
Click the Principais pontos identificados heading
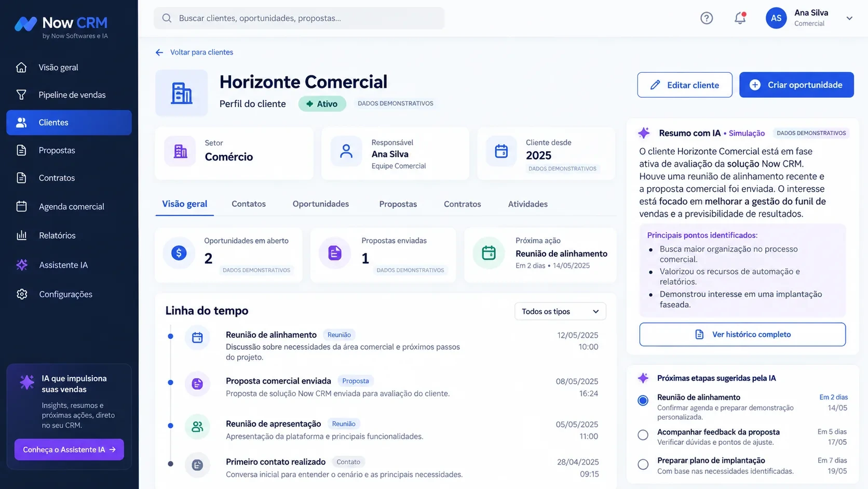coord(702,235)
